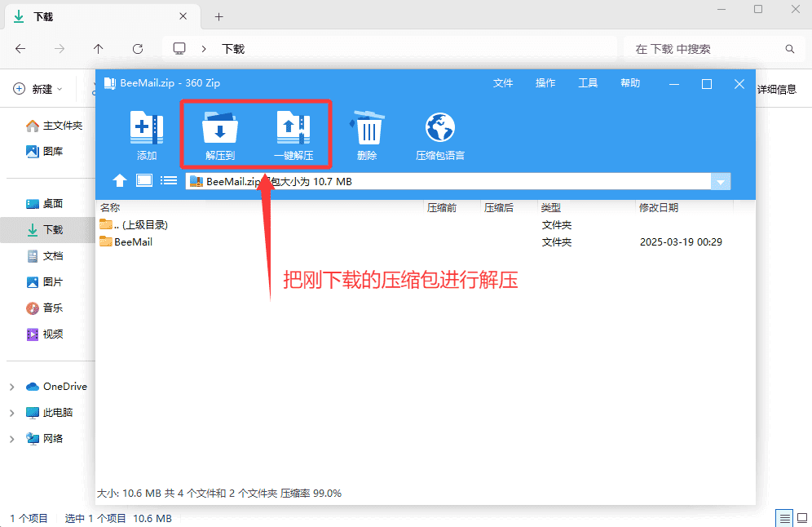Open the 新建 dropdown in Explorer
Viewport: 812px width, 527px height.
point(38,89)
